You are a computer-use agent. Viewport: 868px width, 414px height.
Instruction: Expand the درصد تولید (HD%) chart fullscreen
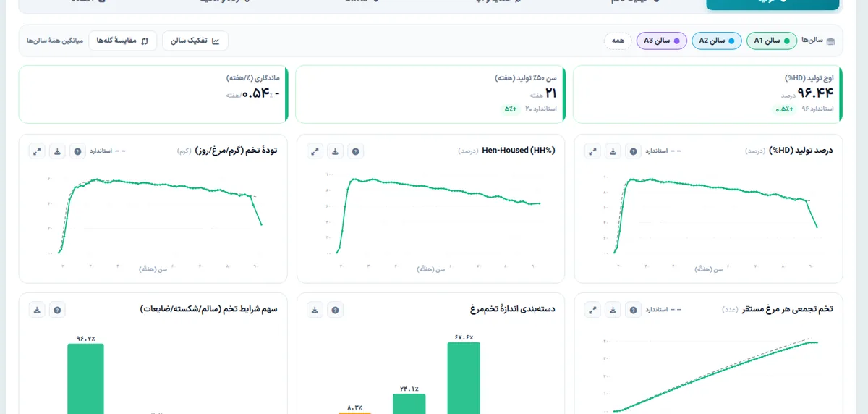(x=592, y=151)
